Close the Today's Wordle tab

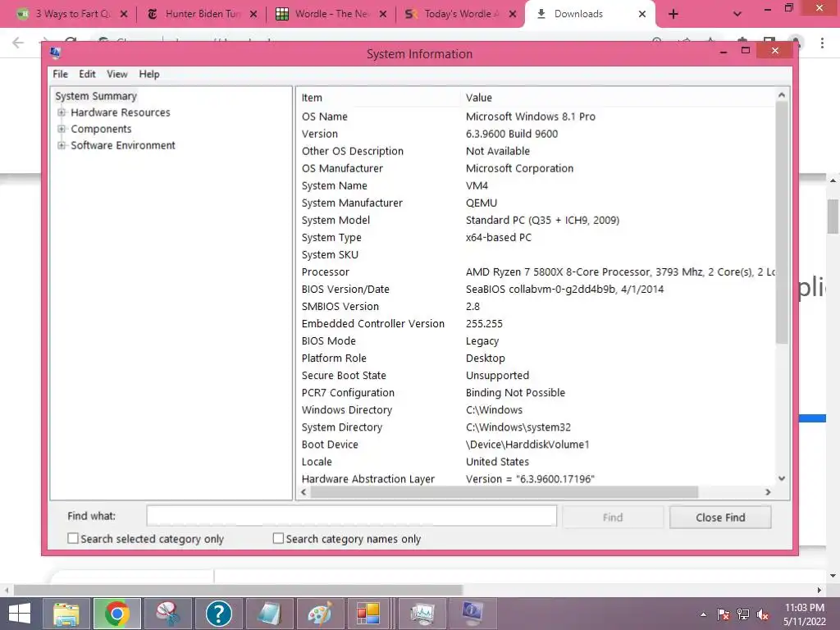click(x=513, y=14)
